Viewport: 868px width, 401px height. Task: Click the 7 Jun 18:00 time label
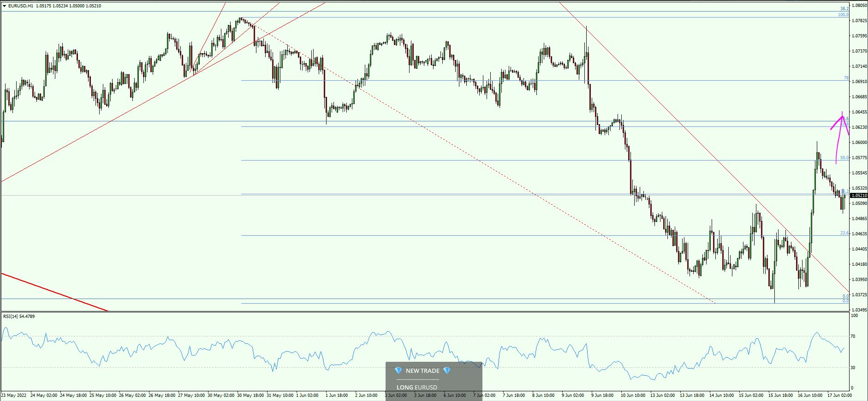tap(514, 395)
